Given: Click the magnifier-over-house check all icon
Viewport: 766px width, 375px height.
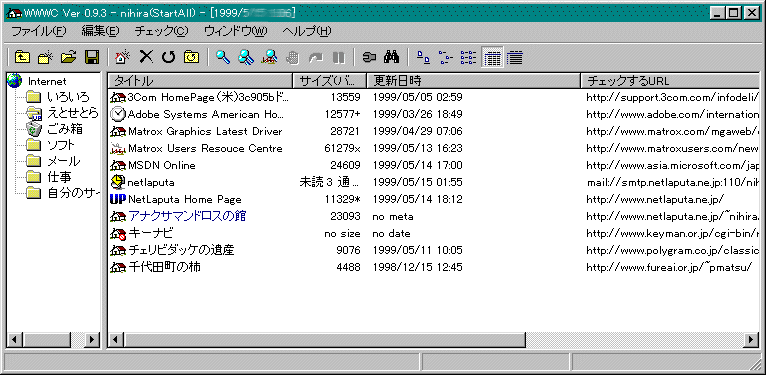Looking at the screenshot, I should coord(269,58).
